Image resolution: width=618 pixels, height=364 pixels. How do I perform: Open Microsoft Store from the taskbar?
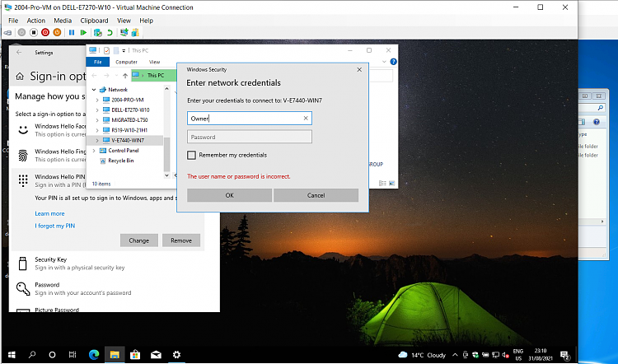click(135, 355)
